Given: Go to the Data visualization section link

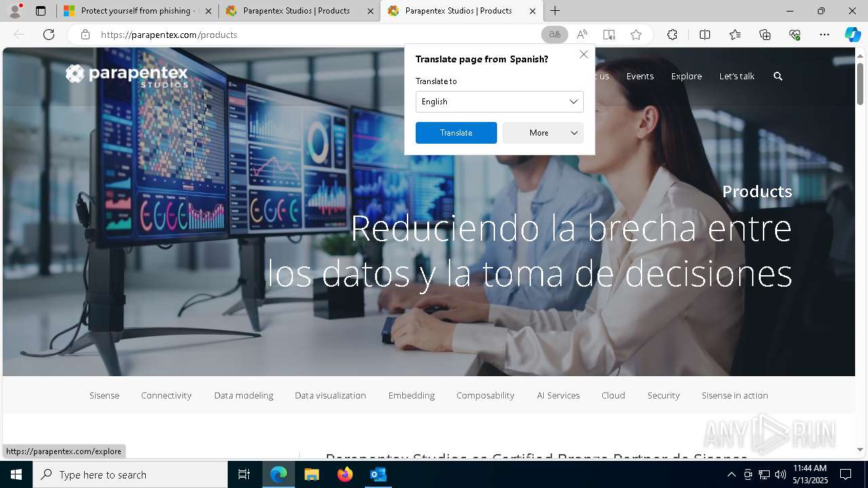Looking at the screenshot, I should (330, 395).
